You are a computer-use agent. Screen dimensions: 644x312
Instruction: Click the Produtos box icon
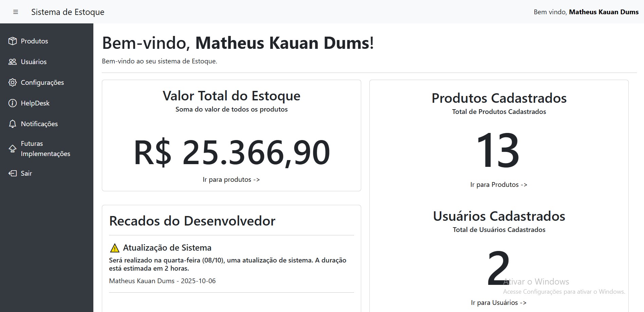[13, 41]
